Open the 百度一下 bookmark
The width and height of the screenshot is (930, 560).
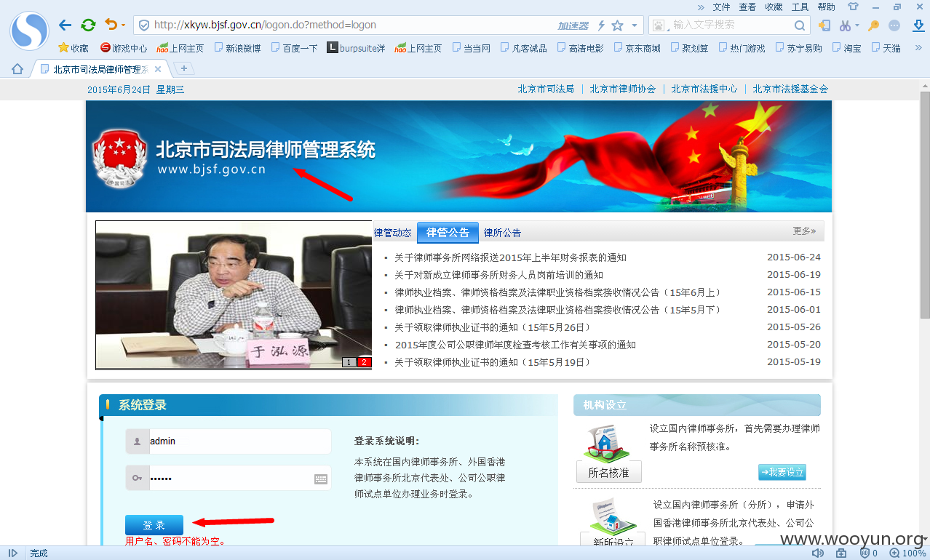pos(294,48)
